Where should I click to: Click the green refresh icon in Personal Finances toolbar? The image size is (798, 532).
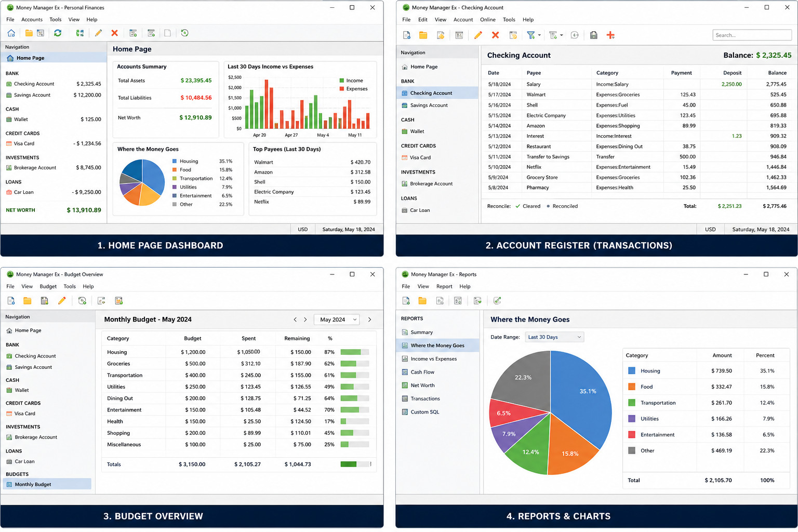(x=58, y=33)
